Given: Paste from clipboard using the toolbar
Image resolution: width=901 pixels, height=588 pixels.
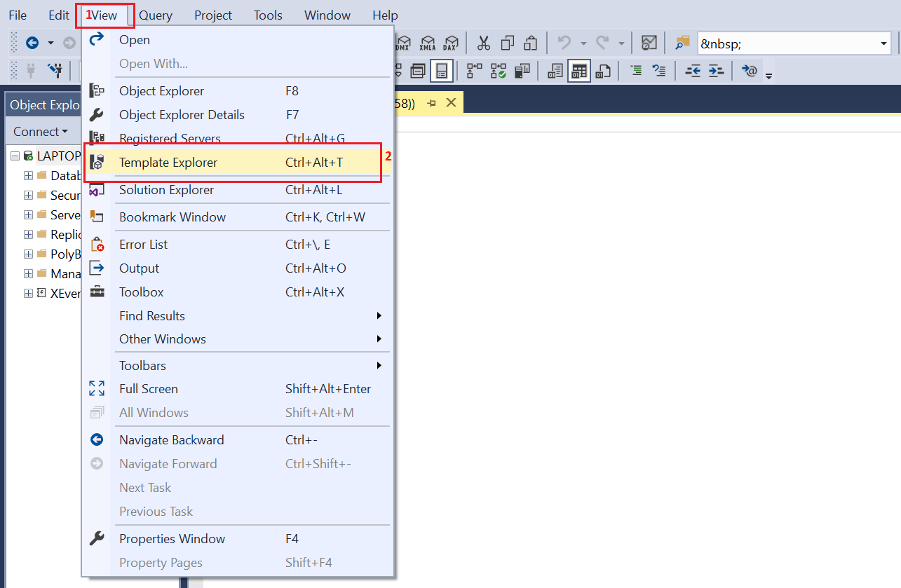Looking at the screenshot, I should (529, 43).
